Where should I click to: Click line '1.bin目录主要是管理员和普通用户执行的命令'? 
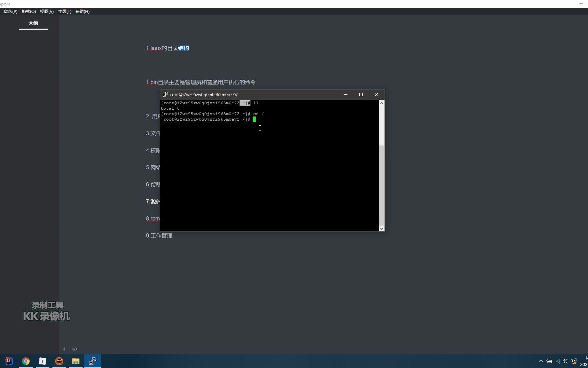click(201, 82)
